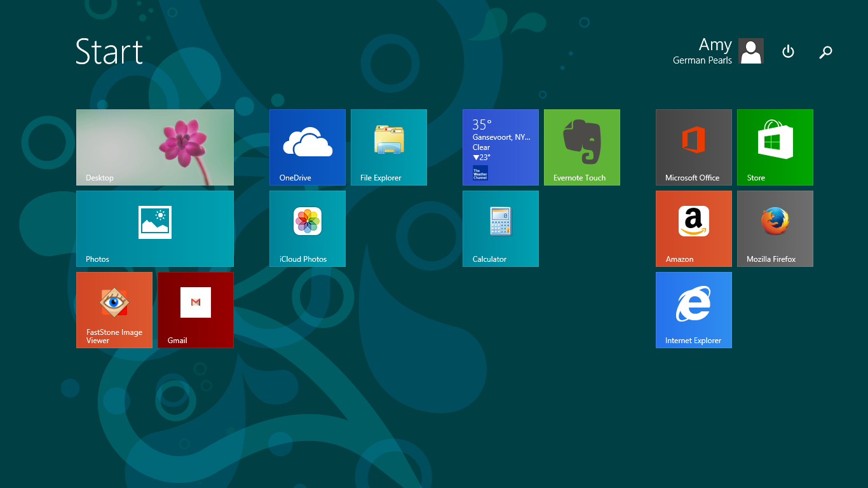Launch the Amazon tile
868x488 pixels.
(x=694, y=229)
